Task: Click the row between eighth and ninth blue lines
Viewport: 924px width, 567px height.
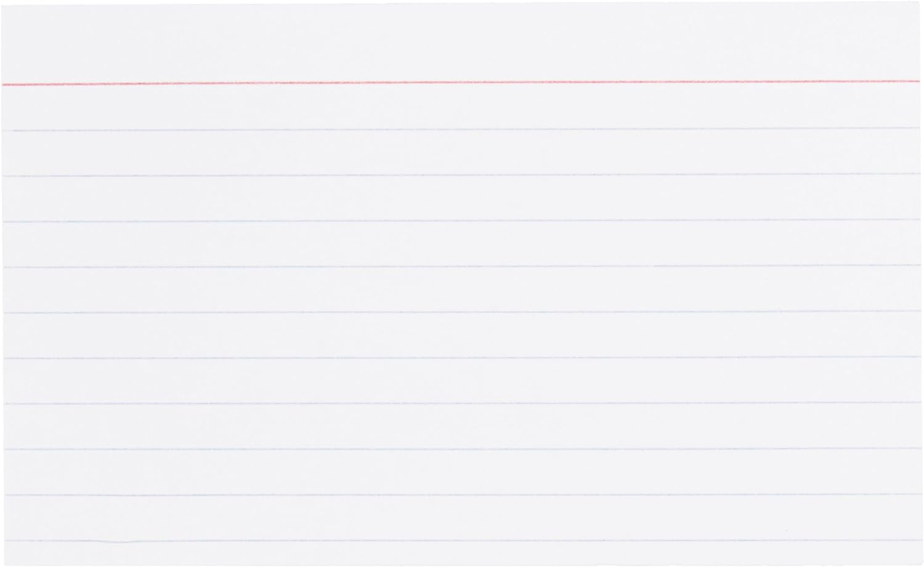Action: (x=461, y=471)
